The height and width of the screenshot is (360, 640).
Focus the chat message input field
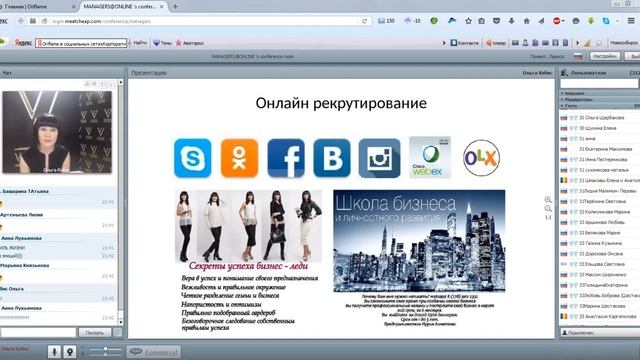click(38, 333)
